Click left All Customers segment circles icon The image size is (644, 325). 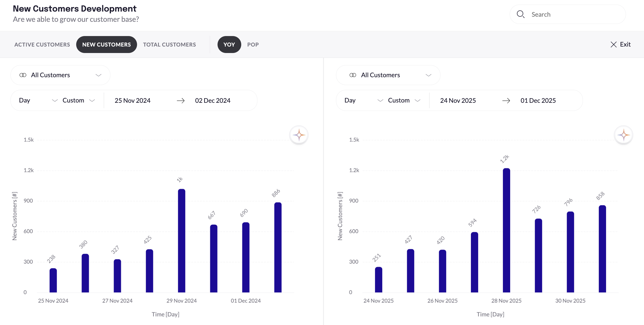coord(23,75)
